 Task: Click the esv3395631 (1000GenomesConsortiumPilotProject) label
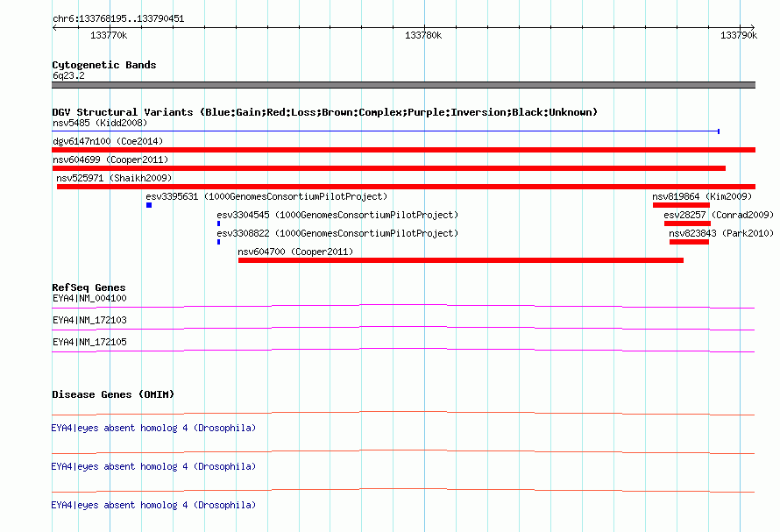(266, 196)
